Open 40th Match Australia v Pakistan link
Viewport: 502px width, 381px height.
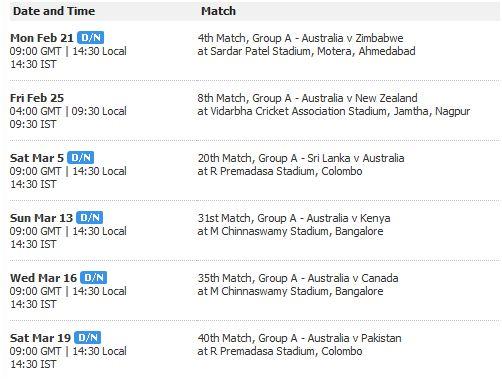point(299,338)
